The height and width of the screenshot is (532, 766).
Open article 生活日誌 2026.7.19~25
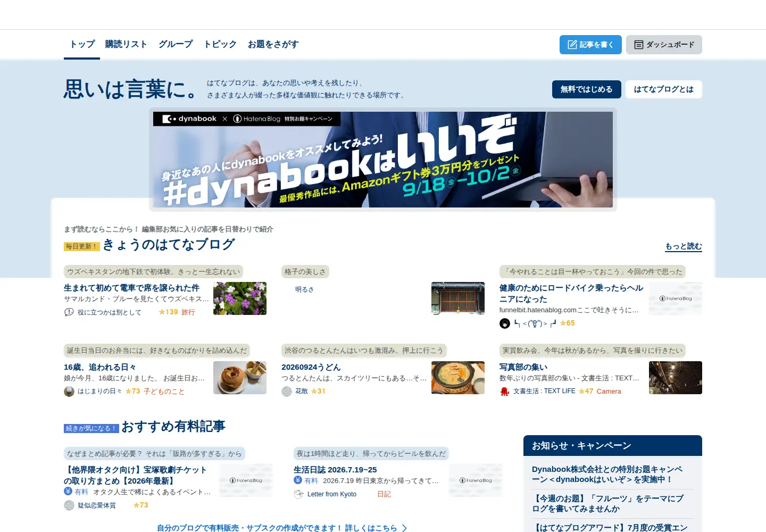tap(335, 470)
